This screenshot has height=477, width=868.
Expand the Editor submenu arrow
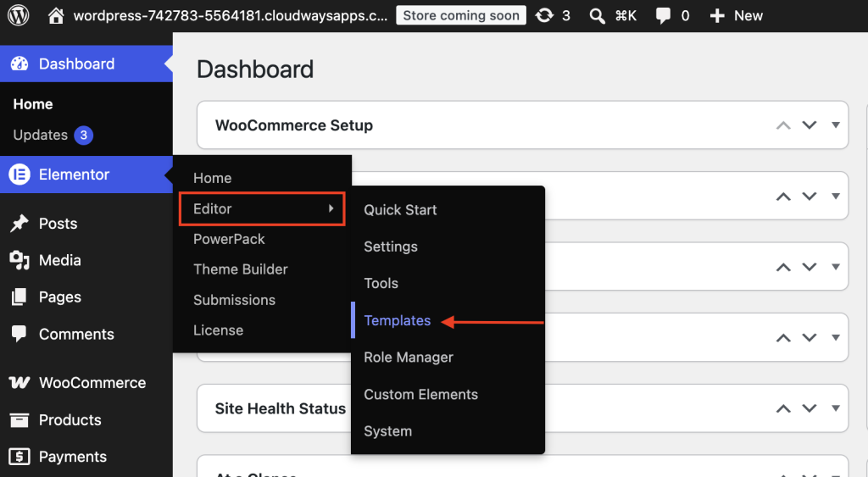point(331,208)
